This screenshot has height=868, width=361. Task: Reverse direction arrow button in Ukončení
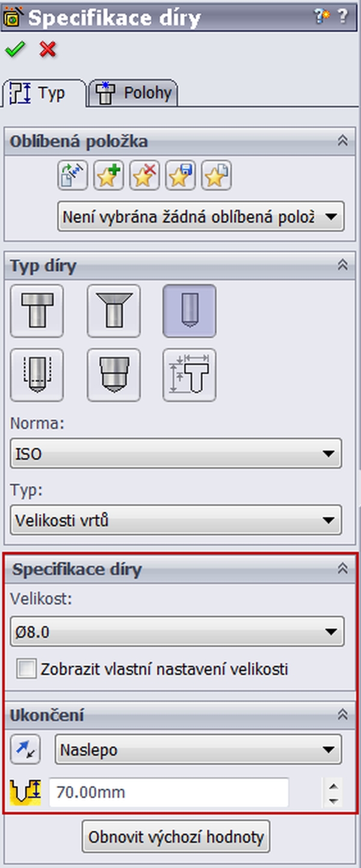[x=25, y=749]
